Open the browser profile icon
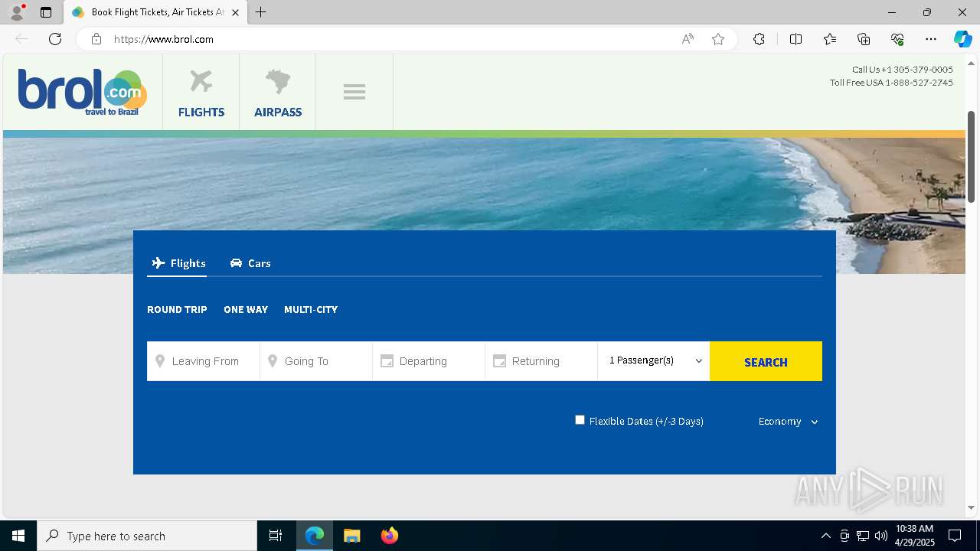The width and height of the screenshot is (980, 551). (17, 12)
